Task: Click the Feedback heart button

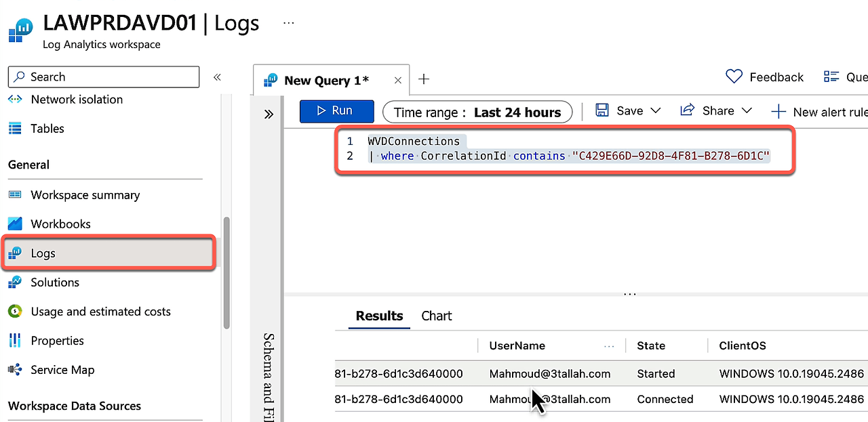Action: pos(764,77)
